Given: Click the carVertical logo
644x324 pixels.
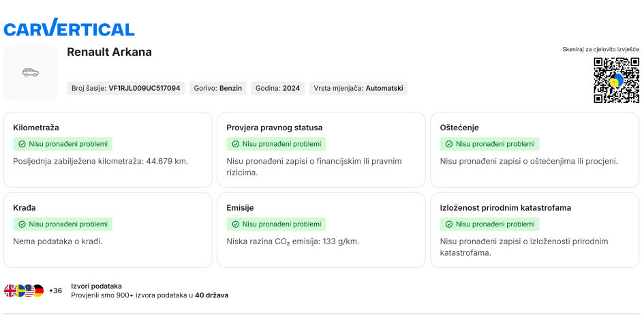Looking at the screenshot, I should [69, 28].
